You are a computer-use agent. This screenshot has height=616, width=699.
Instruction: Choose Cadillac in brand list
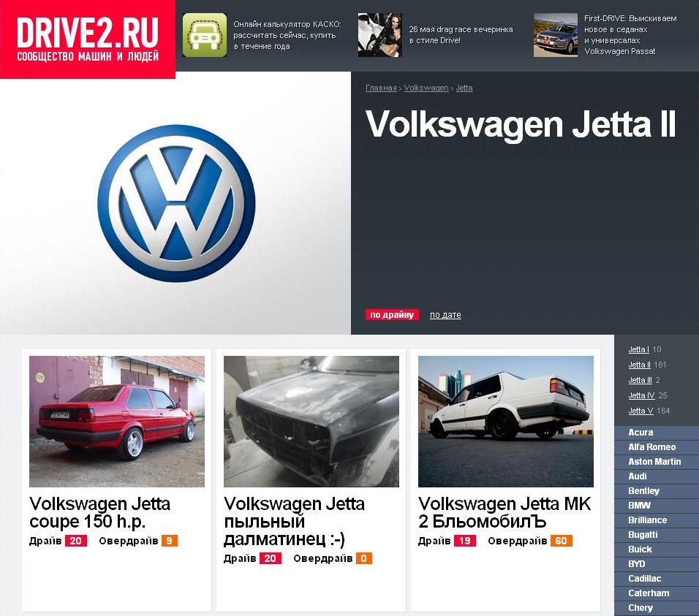[x=657, y=579]
